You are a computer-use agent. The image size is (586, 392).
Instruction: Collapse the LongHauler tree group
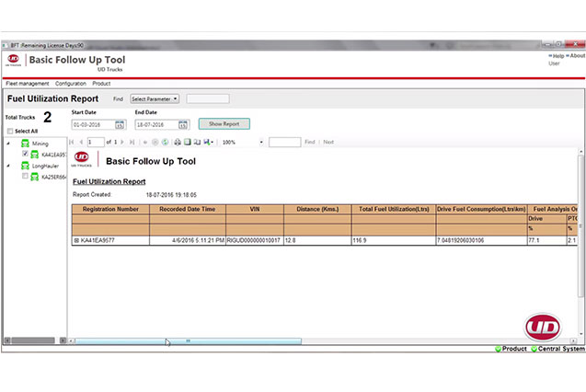click(8, 166)
